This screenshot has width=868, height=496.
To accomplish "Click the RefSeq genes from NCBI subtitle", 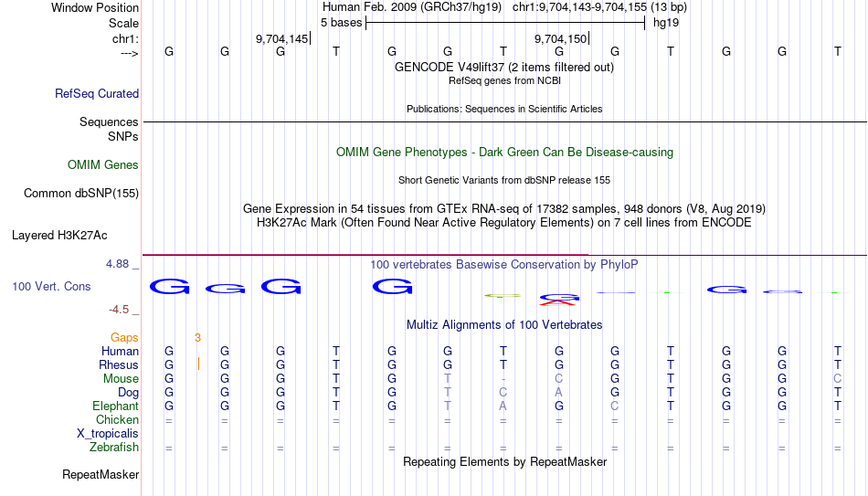I will point(503,80).
